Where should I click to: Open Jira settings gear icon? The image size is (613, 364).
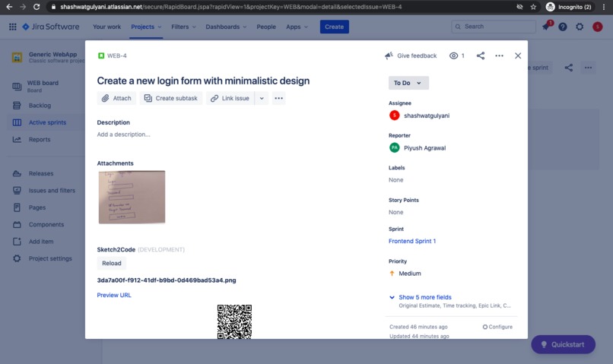[x=580, y=27]
